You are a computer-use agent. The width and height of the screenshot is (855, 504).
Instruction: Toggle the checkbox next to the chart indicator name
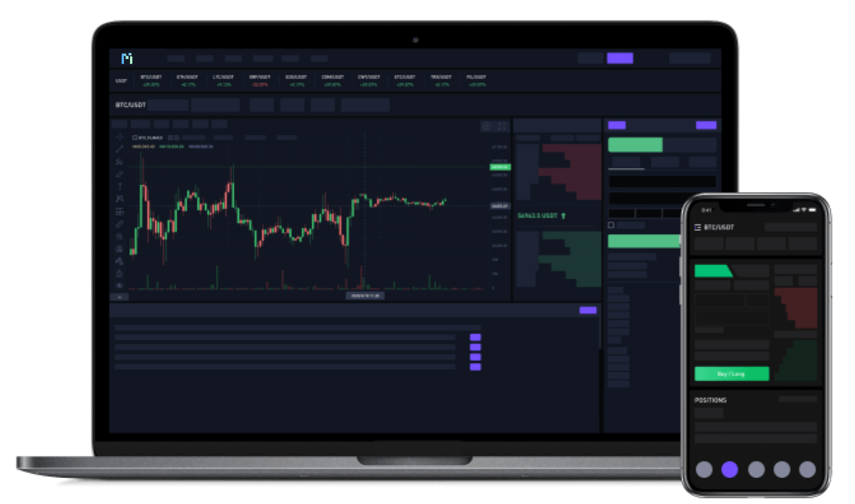135,138
